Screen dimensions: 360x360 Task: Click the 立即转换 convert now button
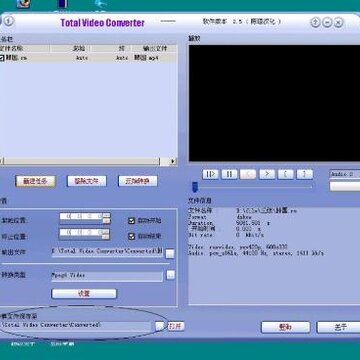(138, 181)
